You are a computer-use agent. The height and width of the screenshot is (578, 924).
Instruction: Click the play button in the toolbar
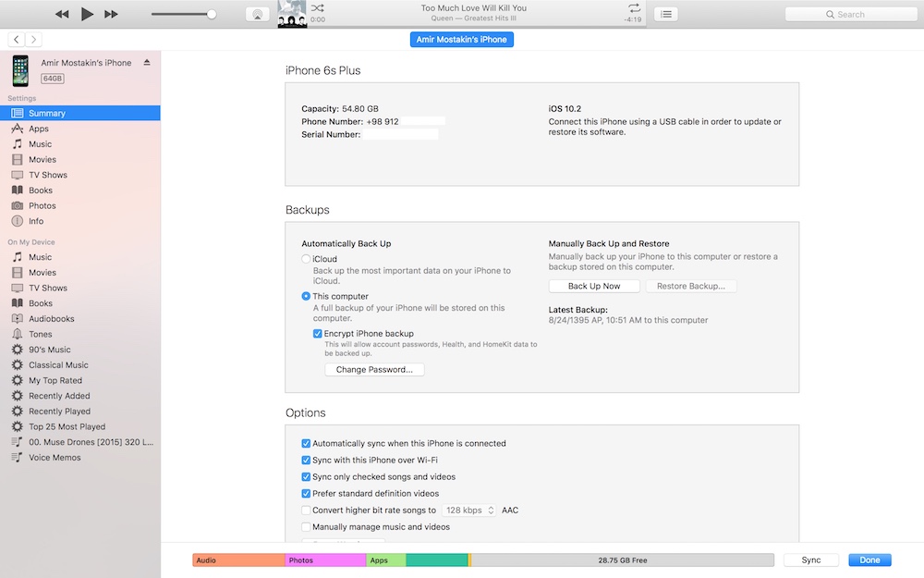point(87,14)
